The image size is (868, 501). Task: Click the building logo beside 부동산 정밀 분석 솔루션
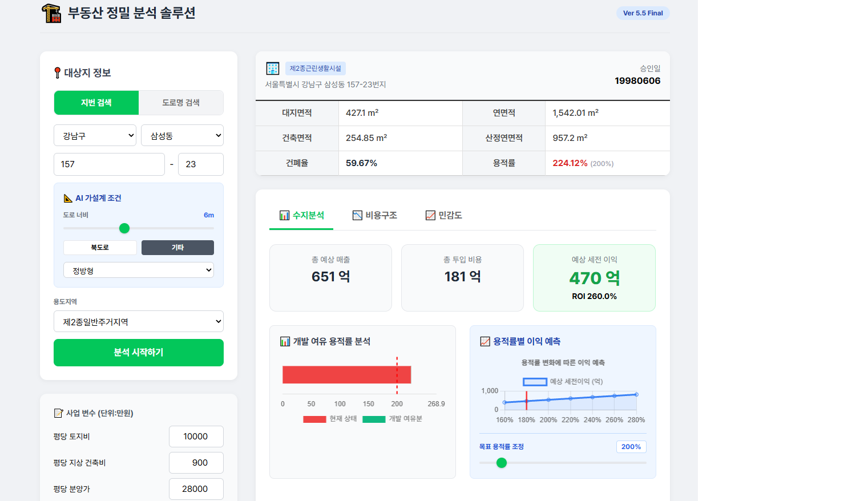[53, 13]
